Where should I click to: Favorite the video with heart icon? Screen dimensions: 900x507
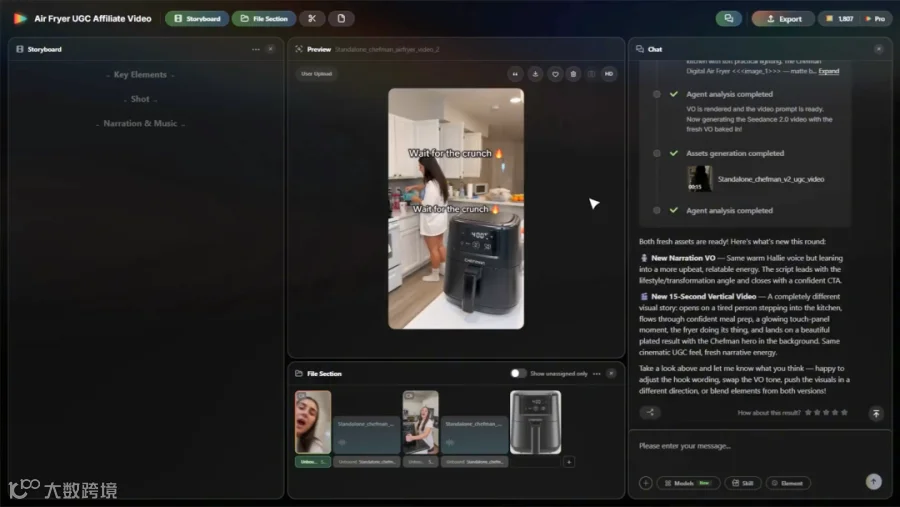click(554, 73)
